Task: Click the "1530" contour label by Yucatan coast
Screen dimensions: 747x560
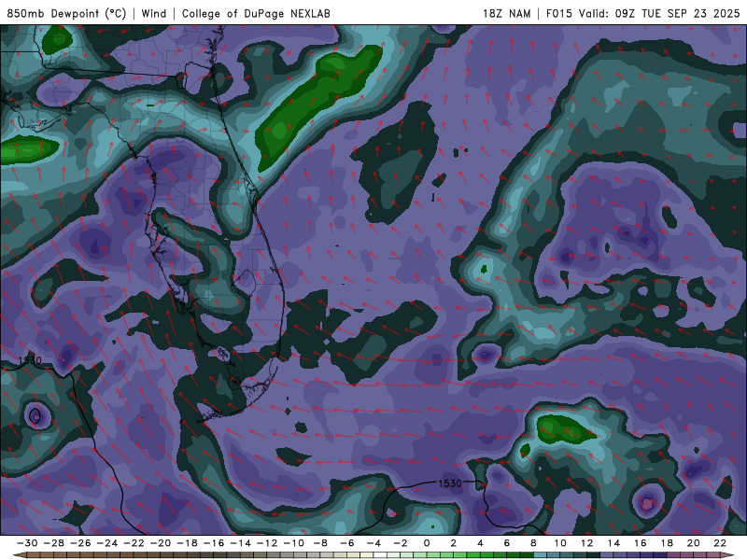Action: (30, 360)
